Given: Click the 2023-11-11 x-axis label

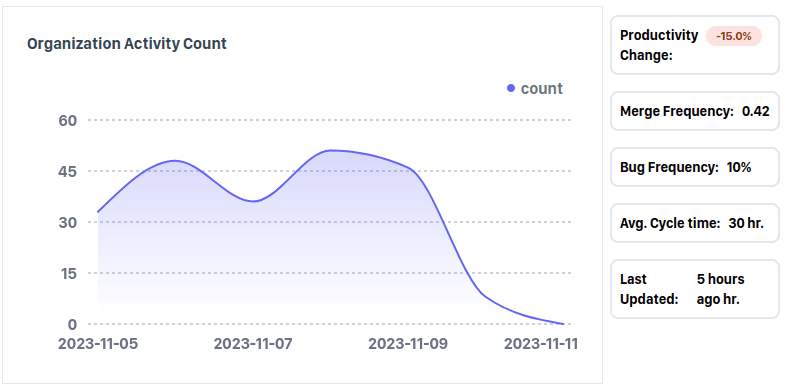Looking at the screenshot, I should tap(541, 344).
